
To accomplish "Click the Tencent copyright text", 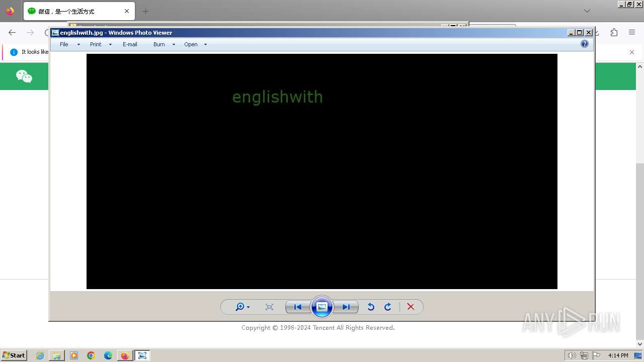I will pyautogui.click(x=318, y=328).
